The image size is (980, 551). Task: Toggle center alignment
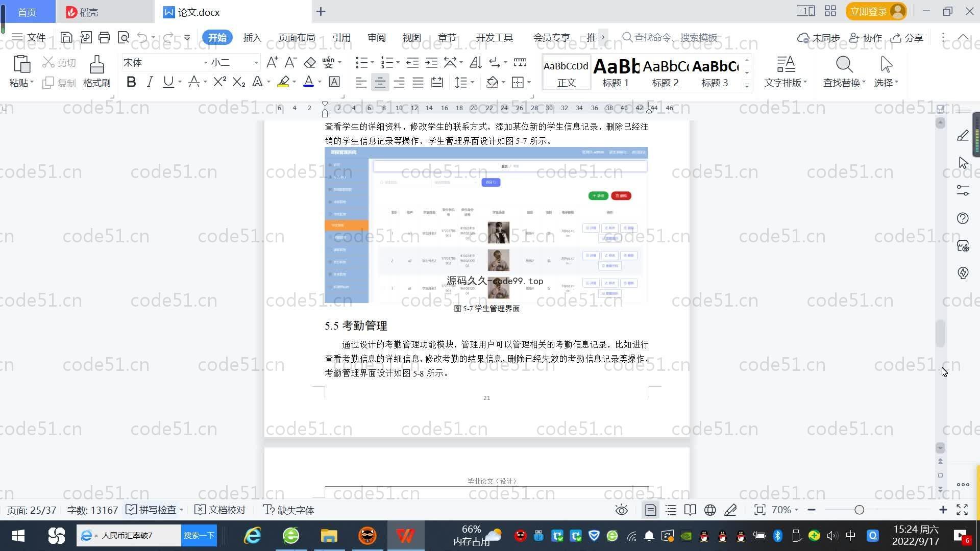point(380,82)
